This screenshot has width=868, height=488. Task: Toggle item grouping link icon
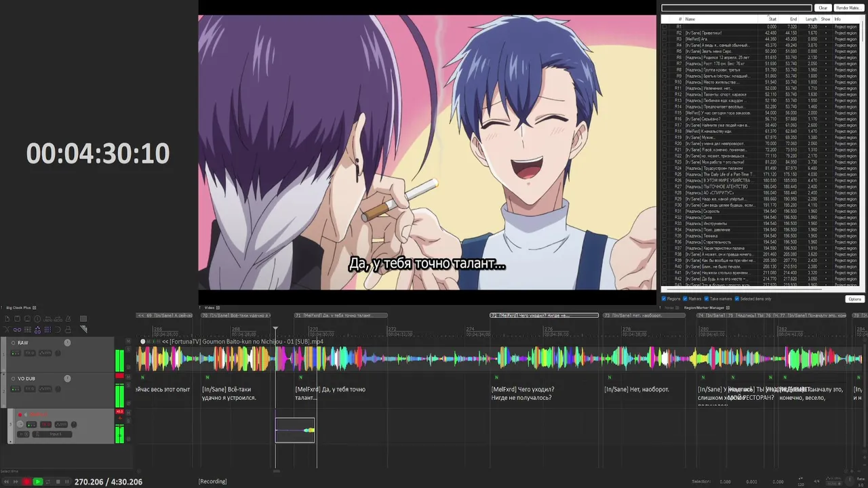point(18,329)
